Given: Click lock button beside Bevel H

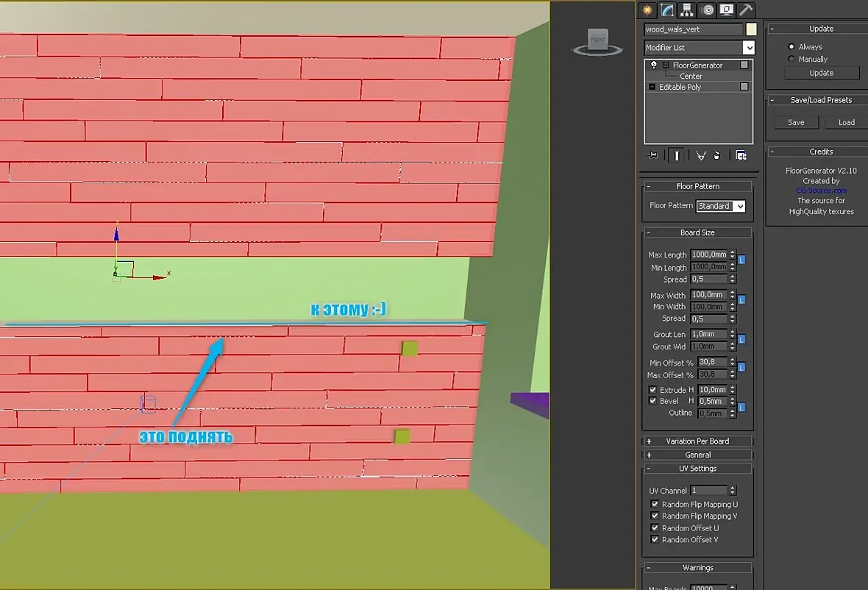Looking at the screenshot, I should point(741,407).
